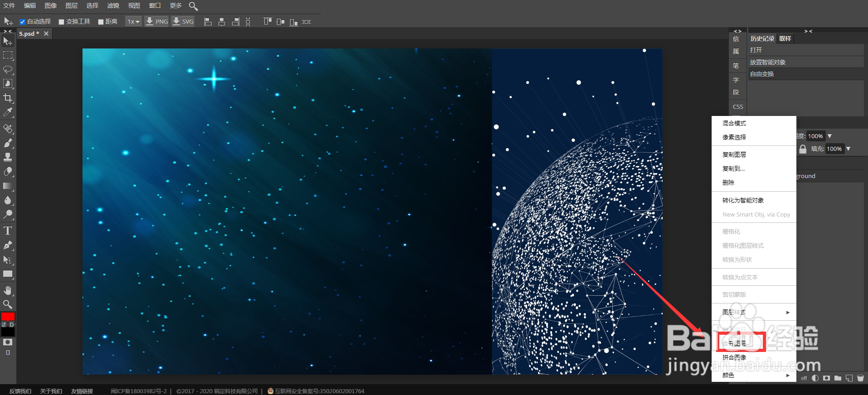This screenshot has height=395, width=868.
Task: Select the Brush tool
Action: coord(8,143)
